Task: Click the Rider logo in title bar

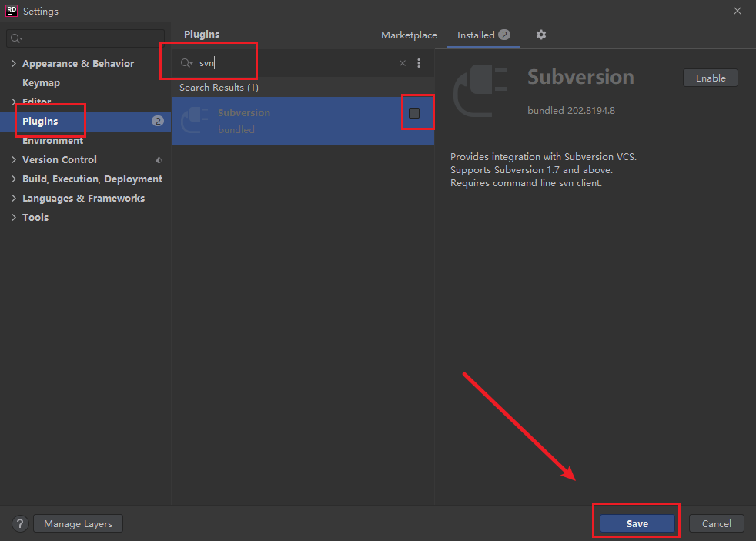Action: click(12, 11)
